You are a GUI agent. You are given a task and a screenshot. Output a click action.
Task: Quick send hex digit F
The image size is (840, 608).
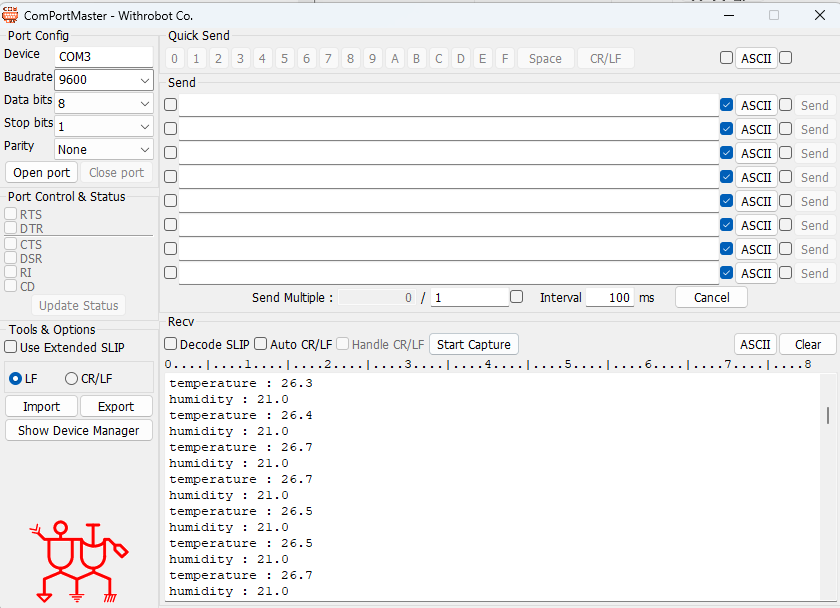(505, 58)
